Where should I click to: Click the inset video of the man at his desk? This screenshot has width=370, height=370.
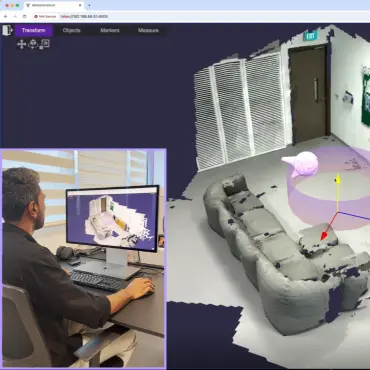[x=83, y=259]
